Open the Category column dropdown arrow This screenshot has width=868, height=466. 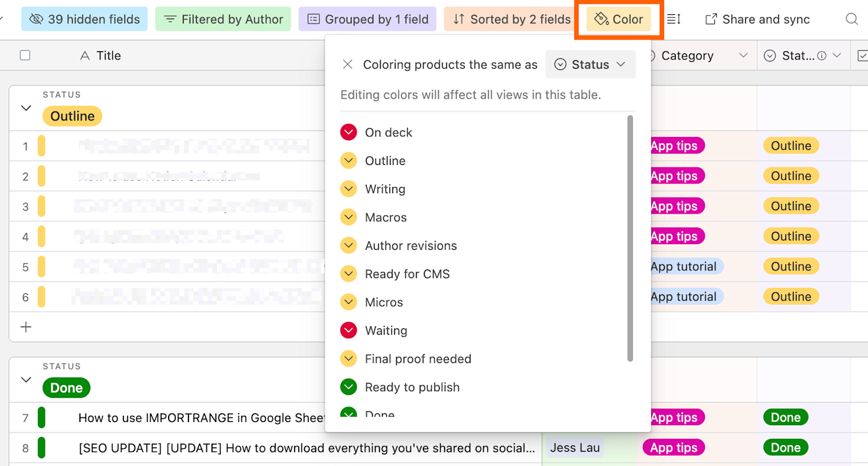click(x=743, y=56)
